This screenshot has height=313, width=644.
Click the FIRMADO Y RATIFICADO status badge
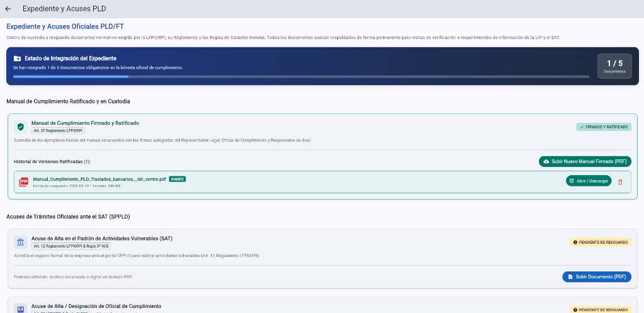[x=603, y=127]
